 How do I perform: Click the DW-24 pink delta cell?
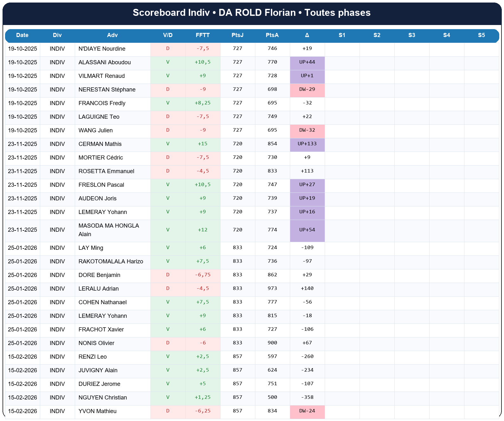(307, 411)
